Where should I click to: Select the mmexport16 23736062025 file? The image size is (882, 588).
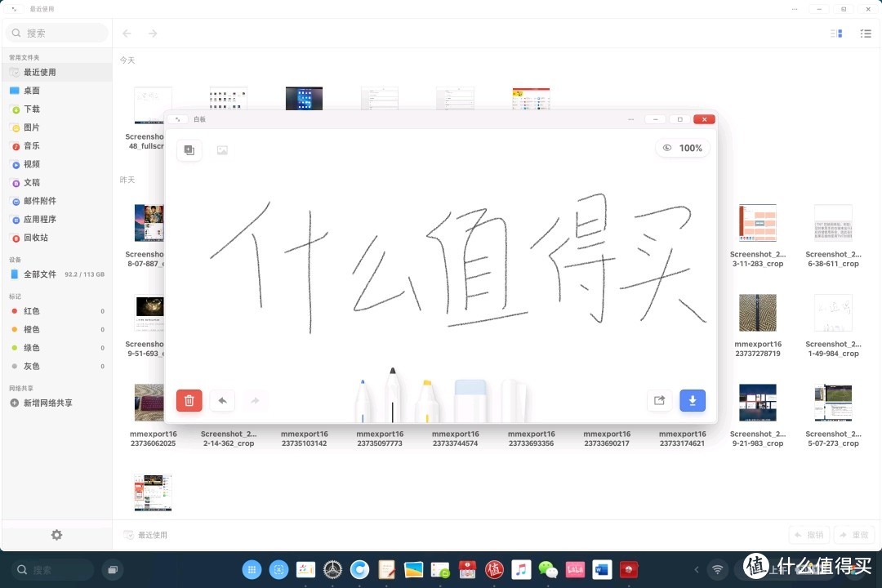click(x=153, y=415)
